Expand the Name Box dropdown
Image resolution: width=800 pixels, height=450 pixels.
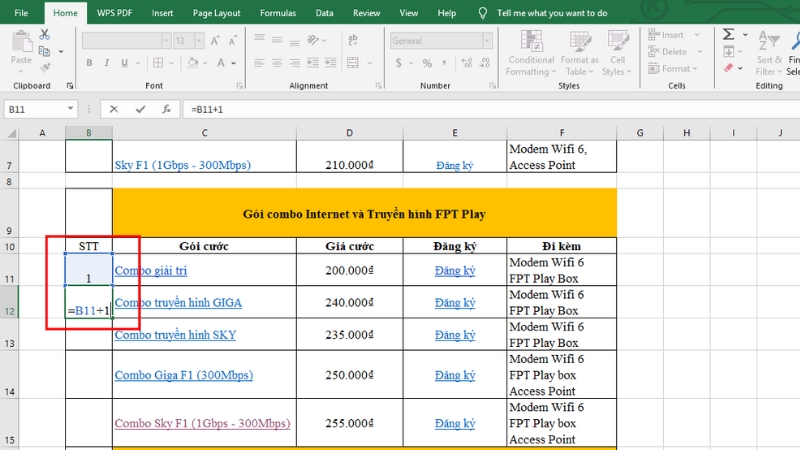[x=70, y=109]
